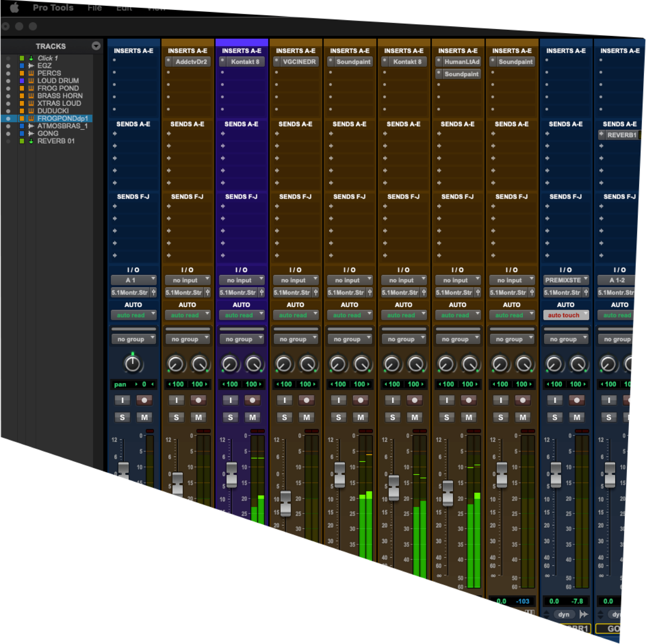Image resolution: width=646 pixels, height=644 pixels.
Task: Toggle show/hide dot for DUDUCKI track
Action: click(8, 111)
